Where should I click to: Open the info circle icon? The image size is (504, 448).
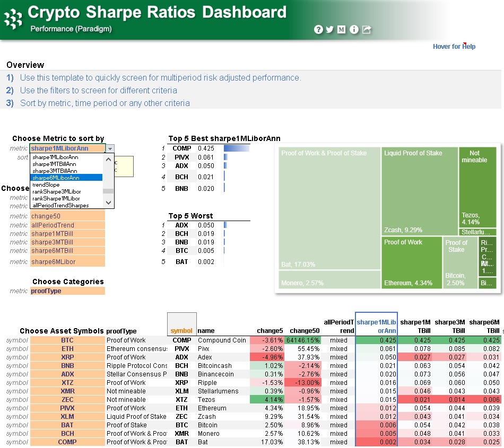[x=354, y=30]
